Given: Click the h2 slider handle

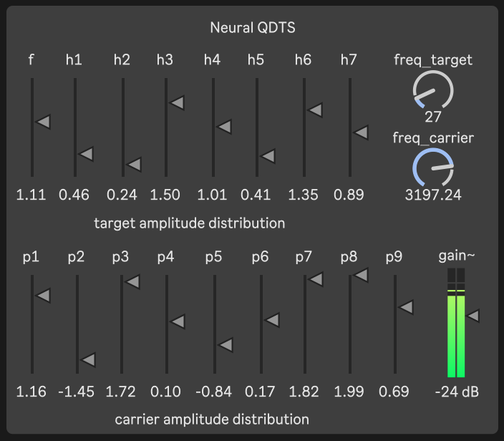Looking at the screenshot, I should [134, 165].
